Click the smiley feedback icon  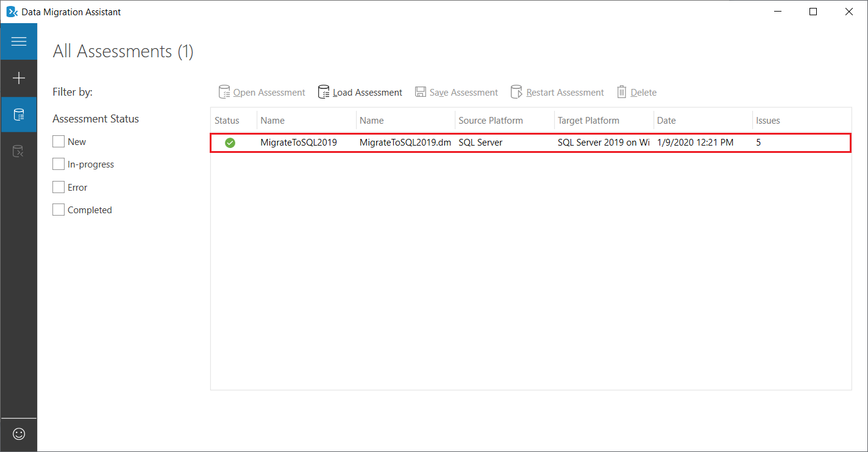[19, 434]
